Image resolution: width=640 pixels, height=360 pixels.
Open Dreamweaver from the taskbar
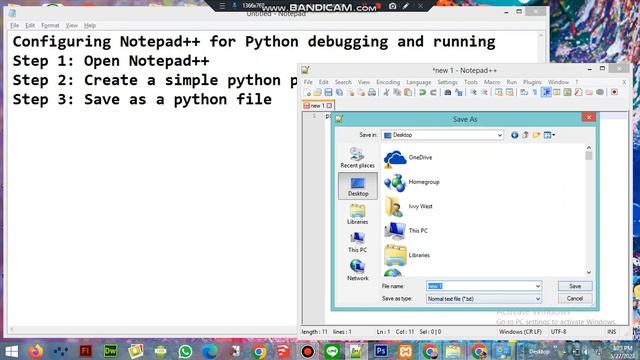pos(110,351)
